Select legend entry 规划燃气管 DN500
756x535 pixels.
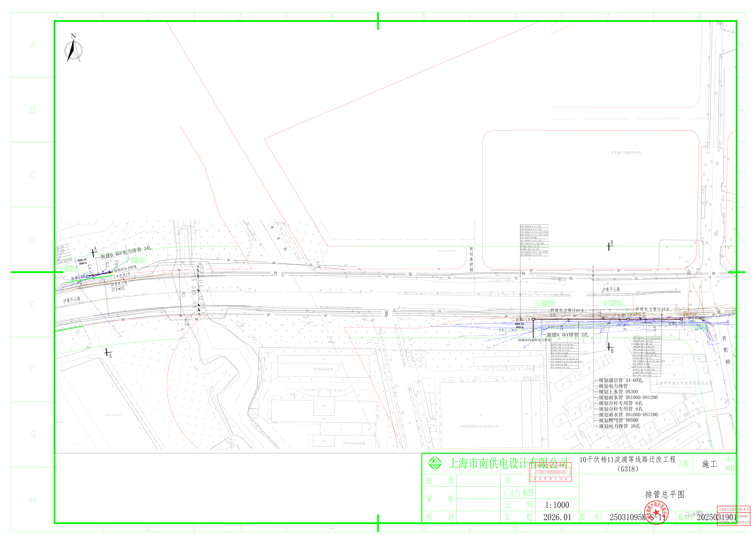pyautogui.click(x=618, y=420)
